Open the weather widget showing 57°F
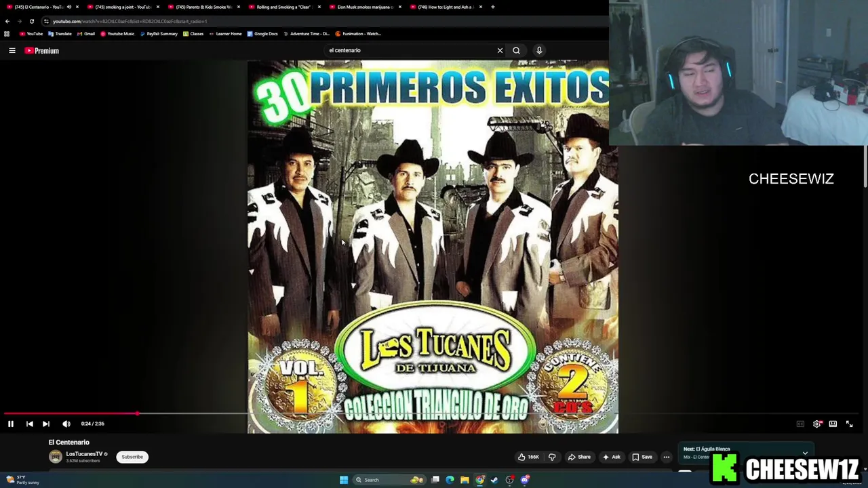868x488 pixels. click(x=23, y=480)
